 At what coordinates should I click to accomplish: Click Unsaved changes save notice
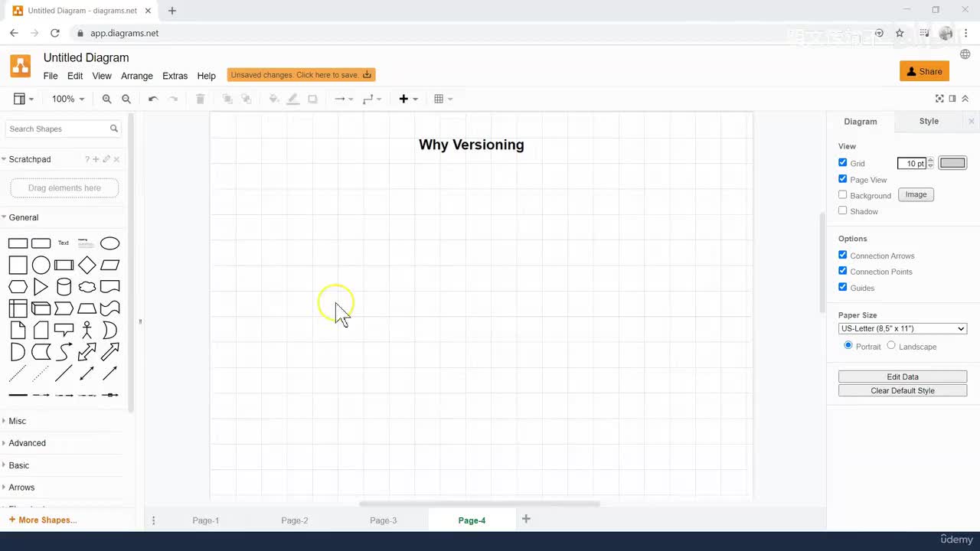[x=301, y=75]
